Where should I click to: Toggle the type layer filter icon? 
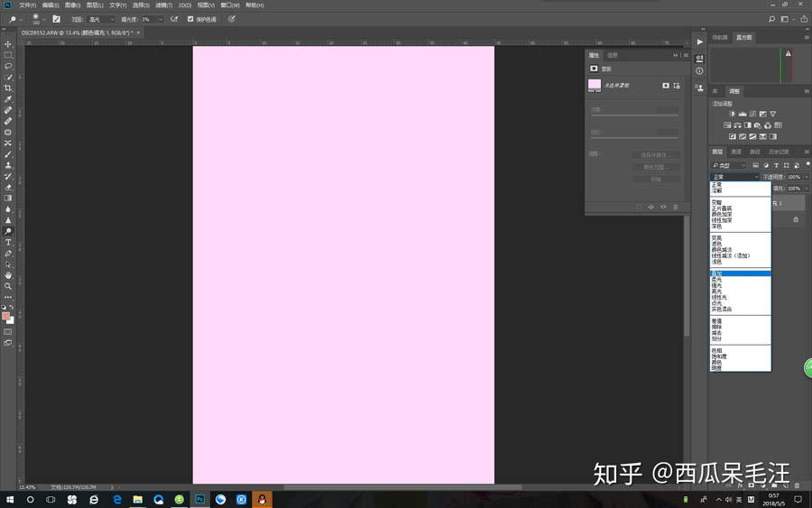pos(776,165)
